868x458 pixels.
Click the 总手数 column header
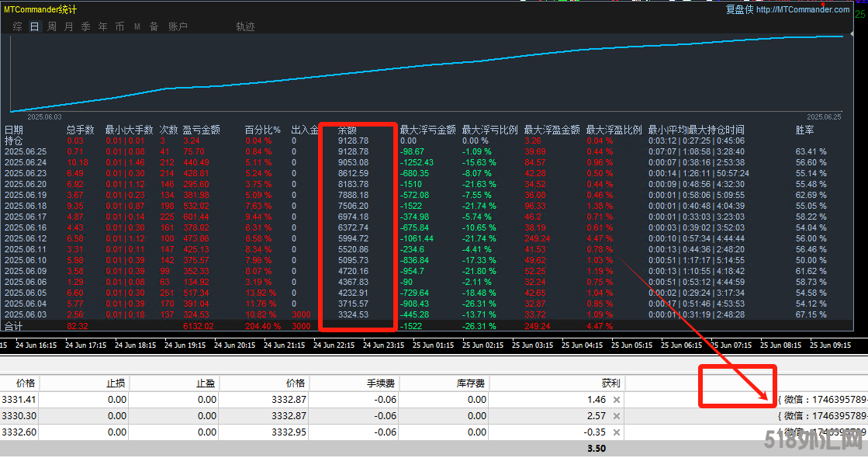coord(80,130)
